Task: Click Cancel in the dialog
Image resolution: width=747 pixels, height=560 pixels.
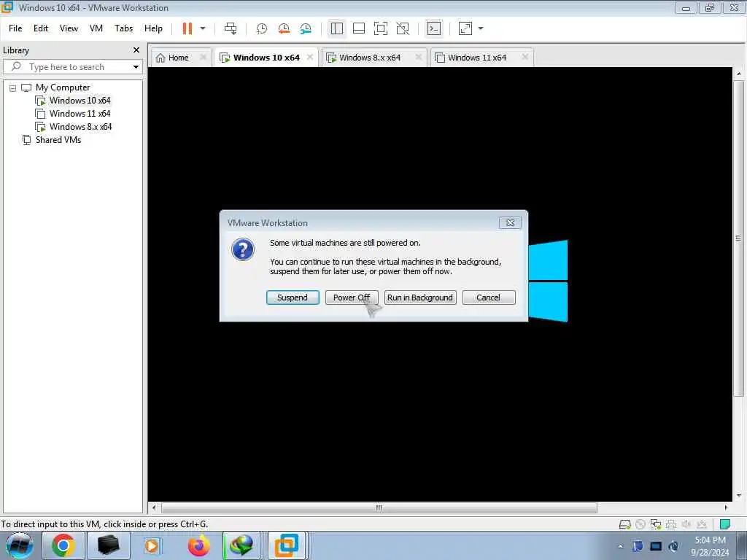Action: point(489,297)
